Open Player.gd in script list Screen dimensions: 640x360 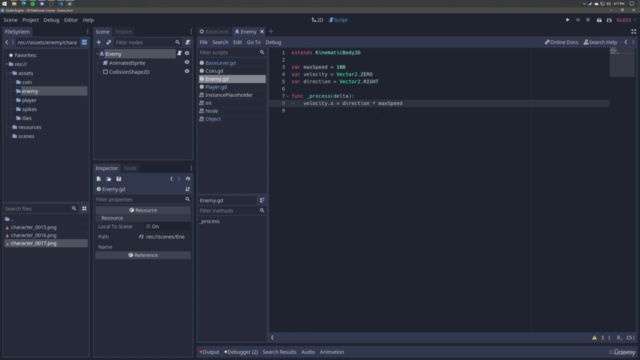[x=216, y=87]
